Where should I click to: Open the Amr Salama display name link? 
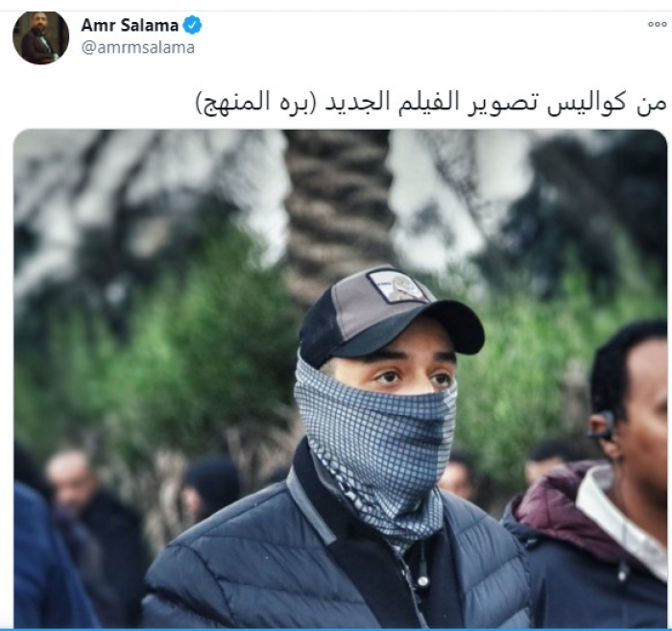(x=130, y=25)
